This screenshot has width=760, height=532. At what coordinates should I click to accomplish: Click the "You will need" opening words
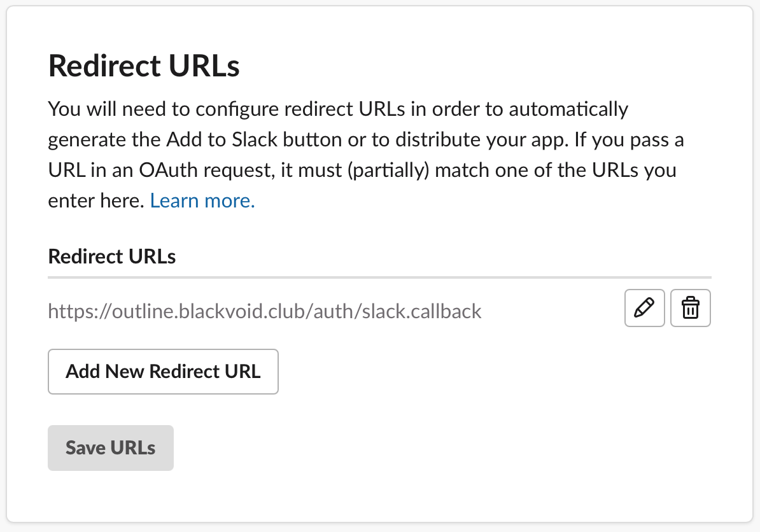pyautogui.click(x=93, y=109)
